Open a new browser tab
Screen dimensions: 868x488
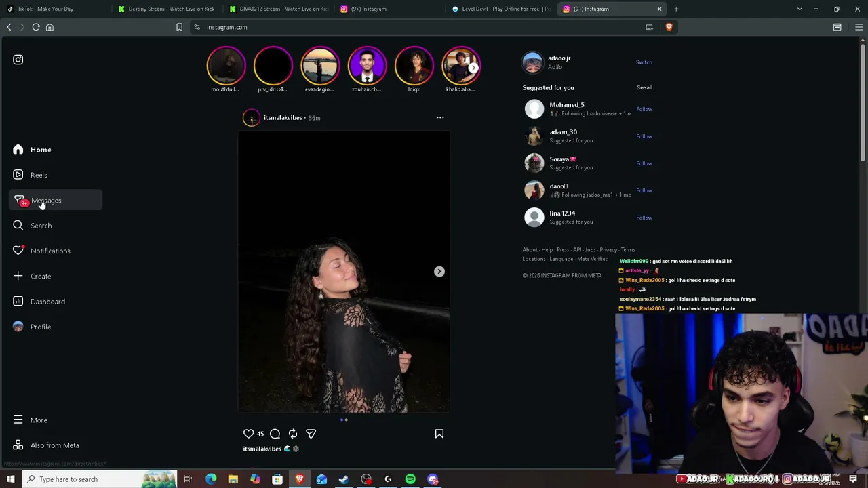pyautogui.click(x=676, y=9)
